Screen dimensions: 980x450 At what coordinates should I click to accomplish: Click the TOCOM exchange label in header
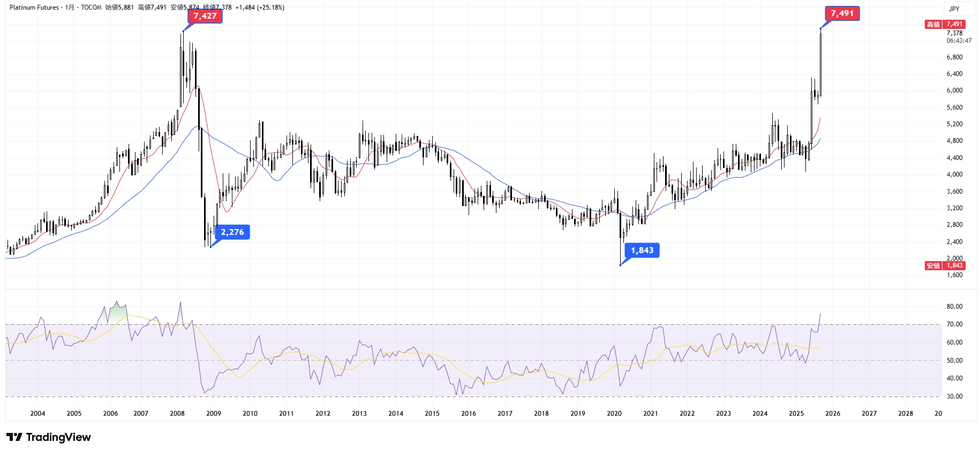coord(91,7)
